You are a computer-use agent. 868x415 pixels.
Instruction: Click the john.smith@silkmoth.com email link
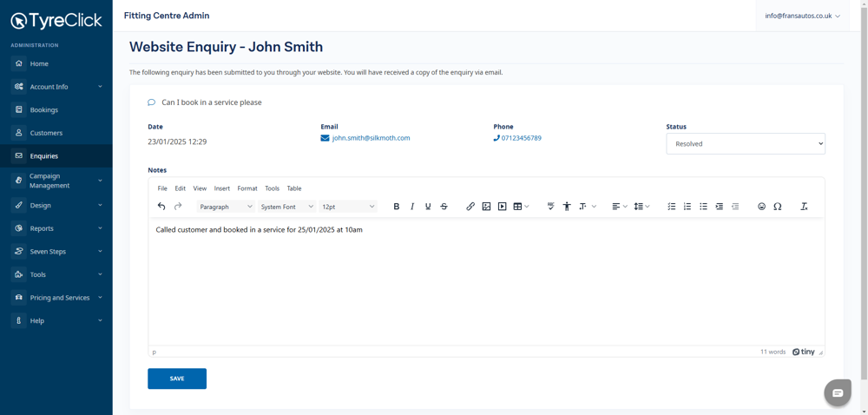click(371, 138)
